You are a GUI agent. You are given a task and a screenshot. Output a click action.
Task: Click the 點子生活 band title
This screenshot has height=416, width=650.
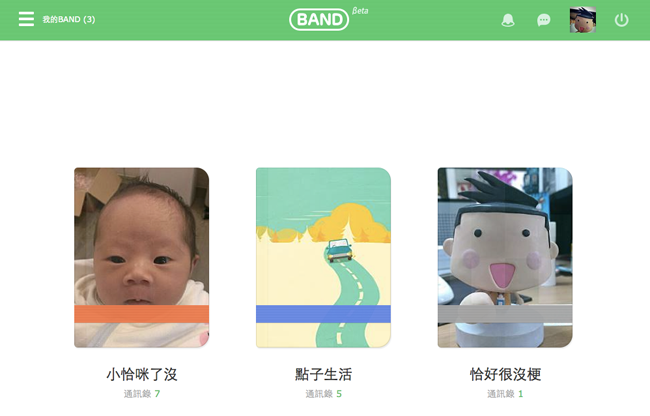[x=323, y=374]
